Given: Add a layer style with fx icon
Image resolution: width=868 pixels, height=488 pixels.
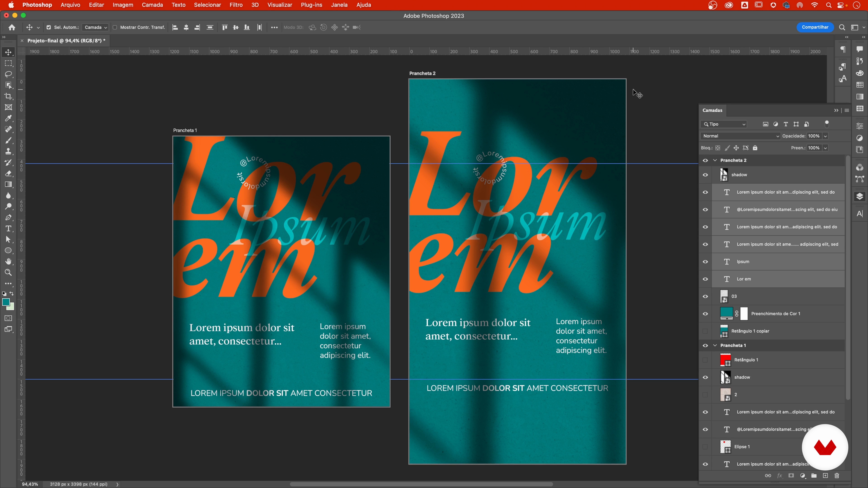Looking at the screenshot, I should click(779, 476).
